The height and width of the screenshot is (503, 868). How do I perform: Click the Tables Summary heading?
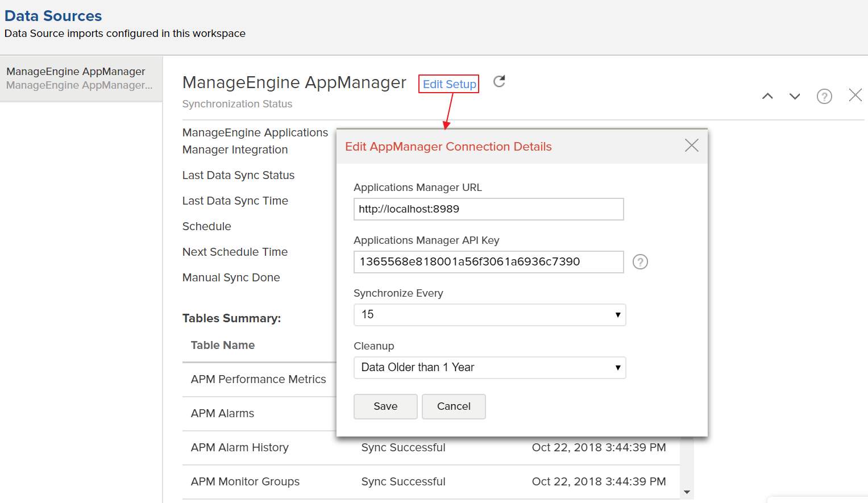point(231,318)
